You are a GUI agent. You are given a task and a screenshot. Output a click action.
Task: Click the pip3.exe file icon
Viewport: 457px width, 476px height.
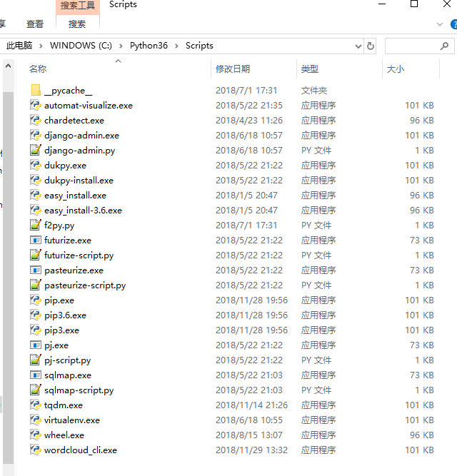(x=36, y=330)
